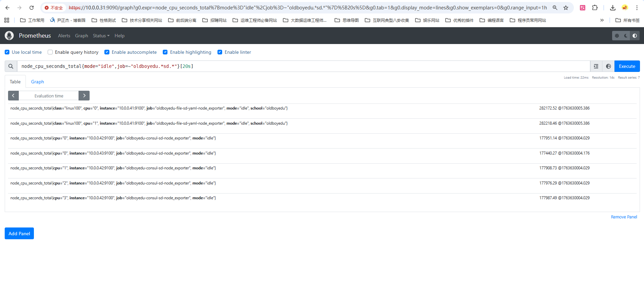
Task: Open the Help menu item
Action: click(119, 36)
